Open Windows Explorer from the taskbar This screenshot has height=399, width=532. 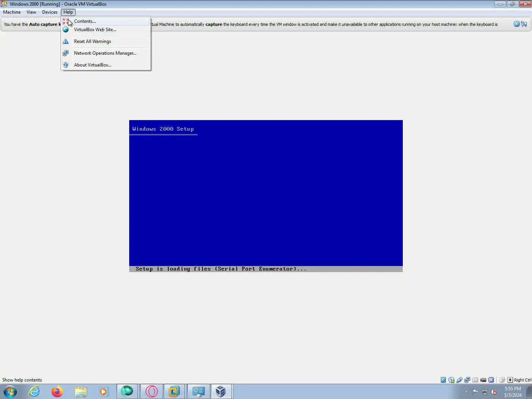click(x=81, y=391)
